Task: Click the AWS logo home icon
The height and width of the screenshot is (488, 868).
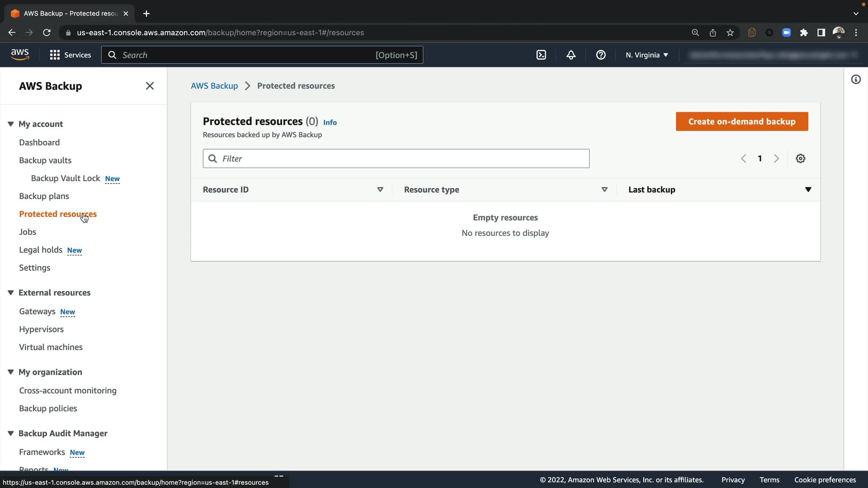Action: pos(20,55)
